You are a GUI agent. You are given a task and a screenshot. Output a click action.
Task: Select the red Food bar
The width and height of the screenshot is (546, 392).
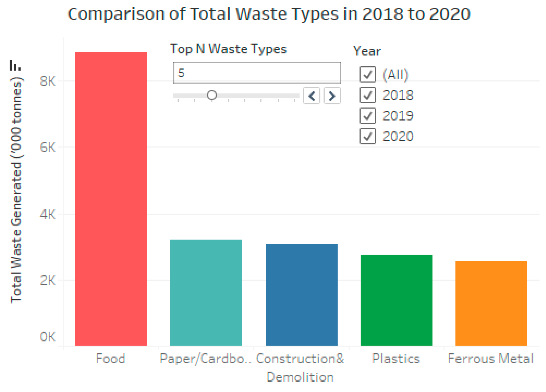pyautogui.click(x=111, y=199)
